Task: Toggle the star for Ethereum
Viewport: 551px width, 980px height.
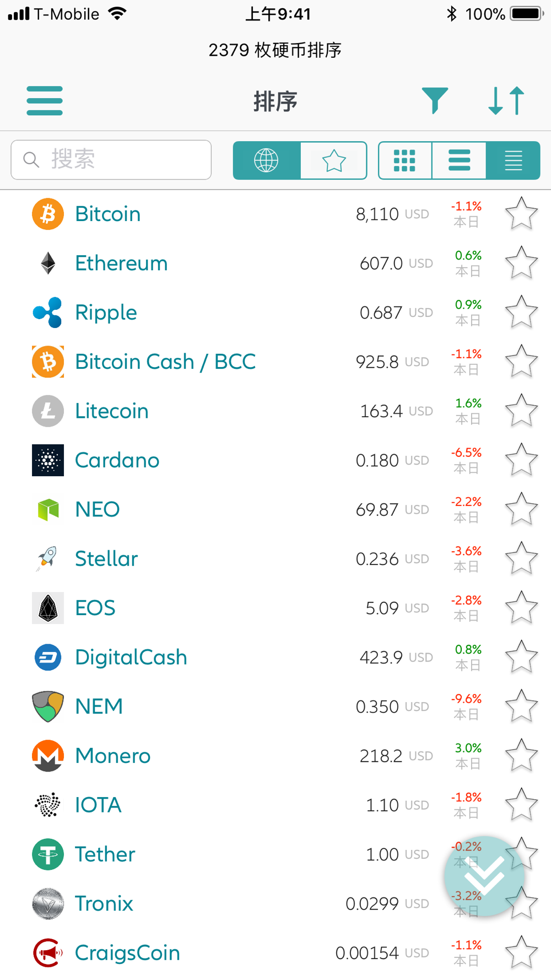Action: 521,263
